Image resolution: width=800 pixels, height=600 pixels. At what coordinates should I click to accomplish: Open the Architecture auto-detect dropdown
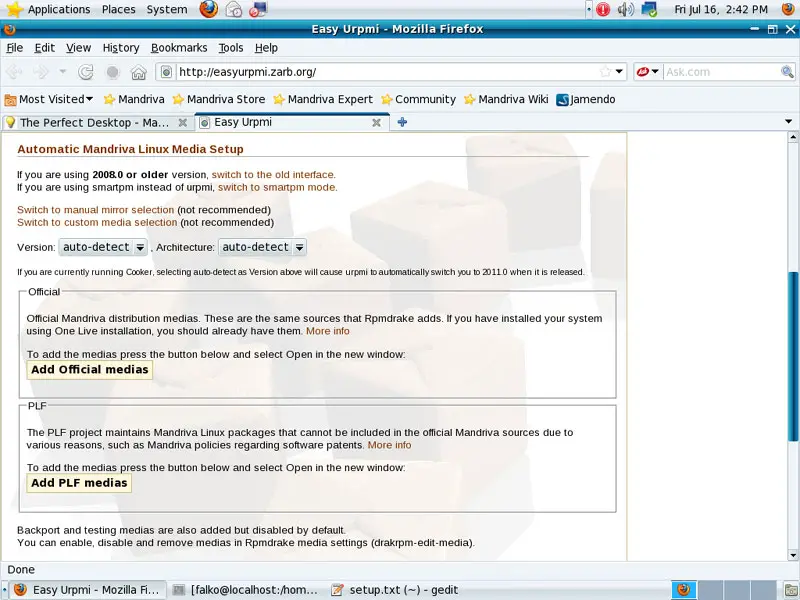262,247
